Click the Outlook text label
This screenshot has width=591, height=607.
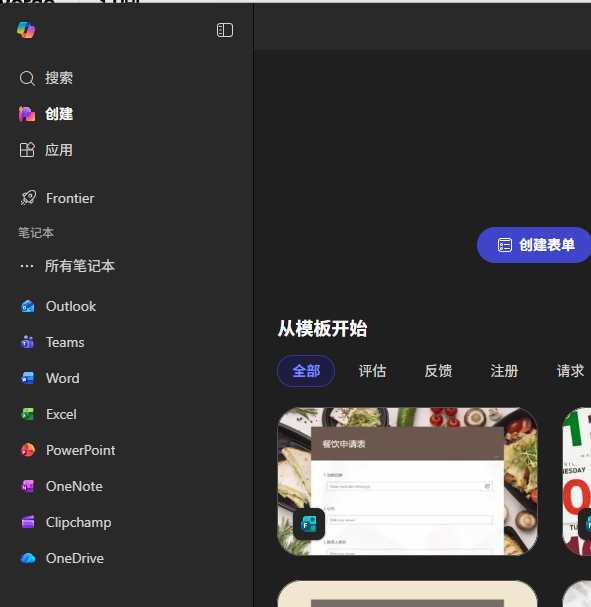(x=71, y=306)
